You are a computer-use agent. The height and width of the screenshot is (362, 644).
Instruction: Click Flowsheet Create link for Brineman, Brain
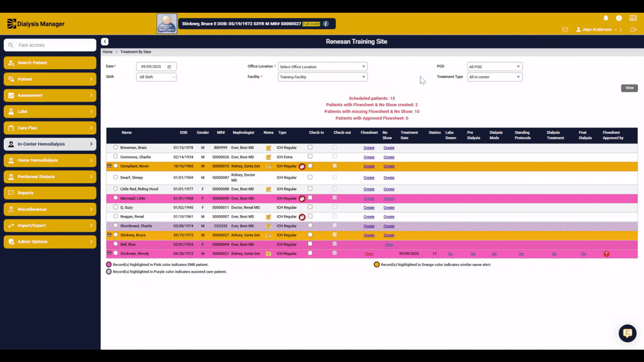369,148
